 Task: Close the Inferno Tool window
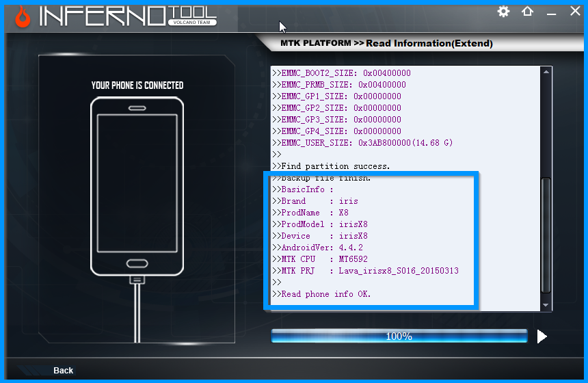tap(575, 11)
